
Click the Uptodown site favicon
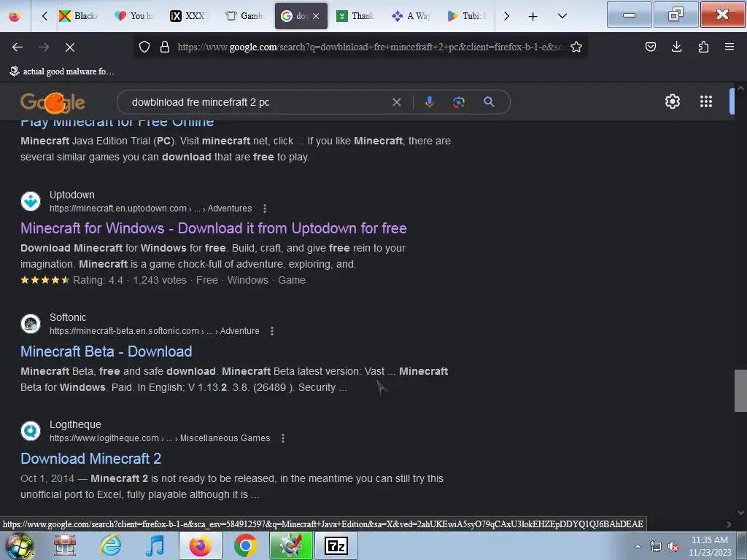31,201
